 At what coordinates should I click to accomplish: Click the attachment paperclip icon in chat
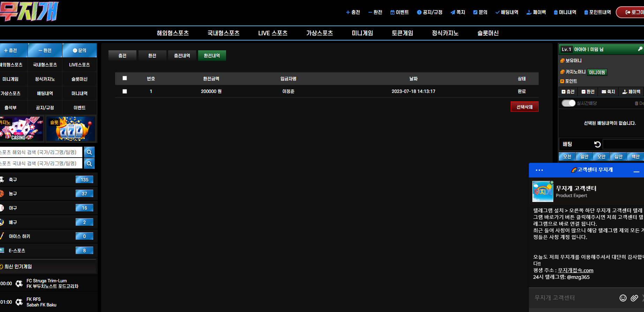point(634,298)
